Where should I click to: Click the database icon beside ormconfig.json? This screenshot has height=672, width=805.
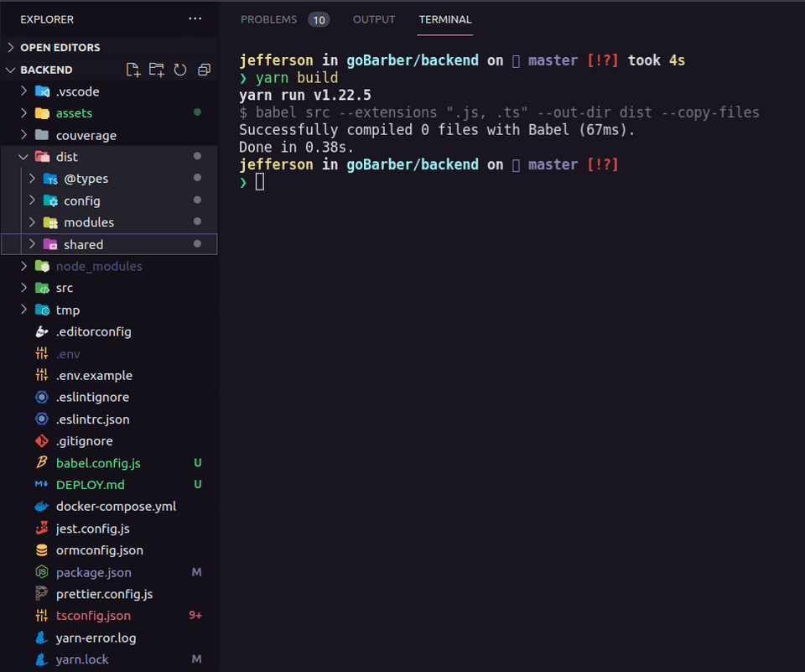tap(43, 550)
